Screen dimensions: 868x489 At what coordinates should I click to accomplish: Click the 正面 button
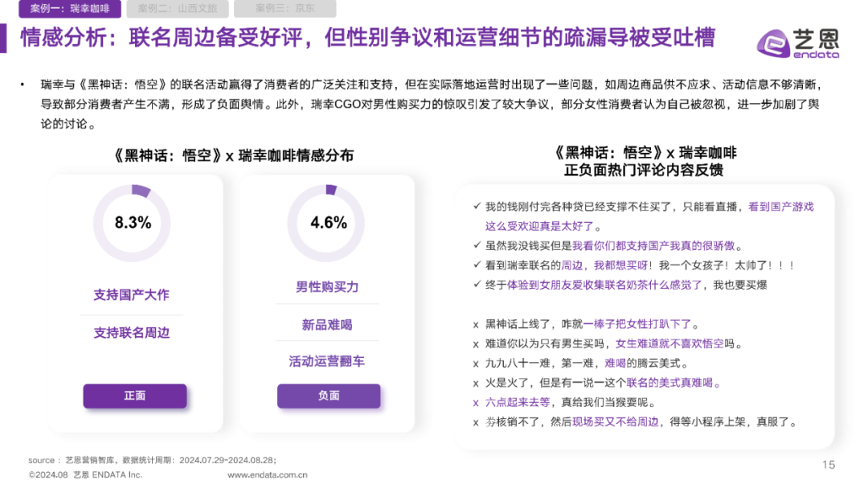tap(135, 396)
